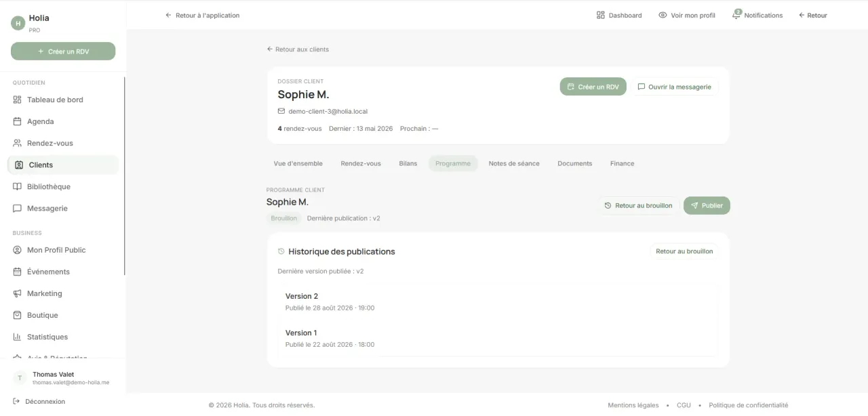Open Agenda from the sidebar

click(63, 121)
